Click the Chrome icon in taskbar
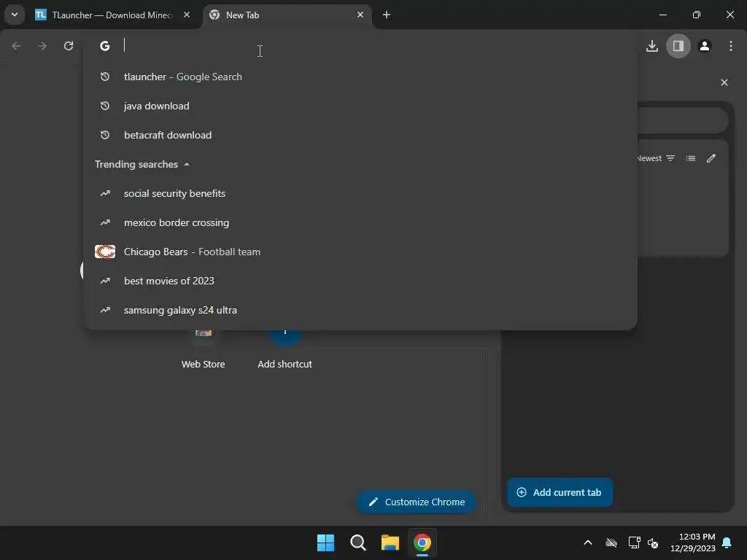This screenshot has width=747, height=560. 422,542
